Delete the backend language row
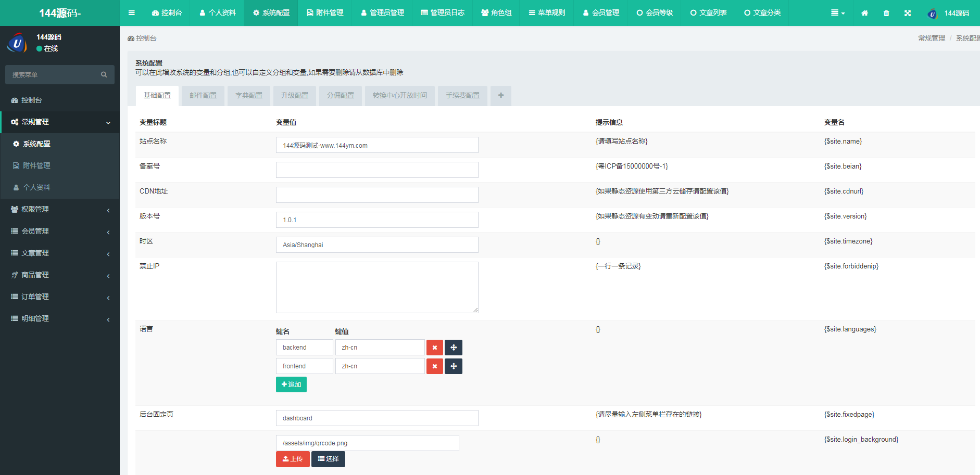980x475 pixels. (435, 348)
